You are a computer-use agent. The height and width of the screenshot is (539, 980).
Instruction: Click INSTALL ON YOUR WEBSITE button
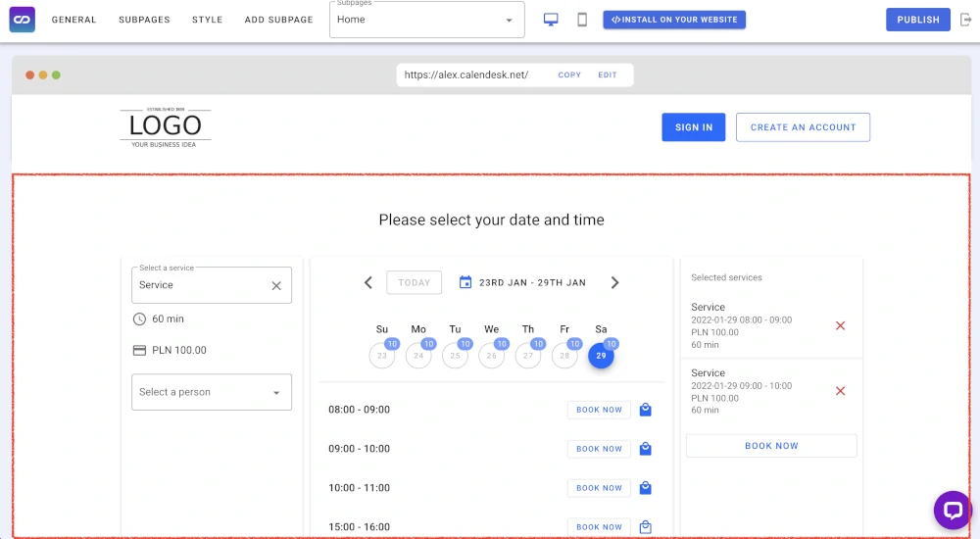[674, 20]
